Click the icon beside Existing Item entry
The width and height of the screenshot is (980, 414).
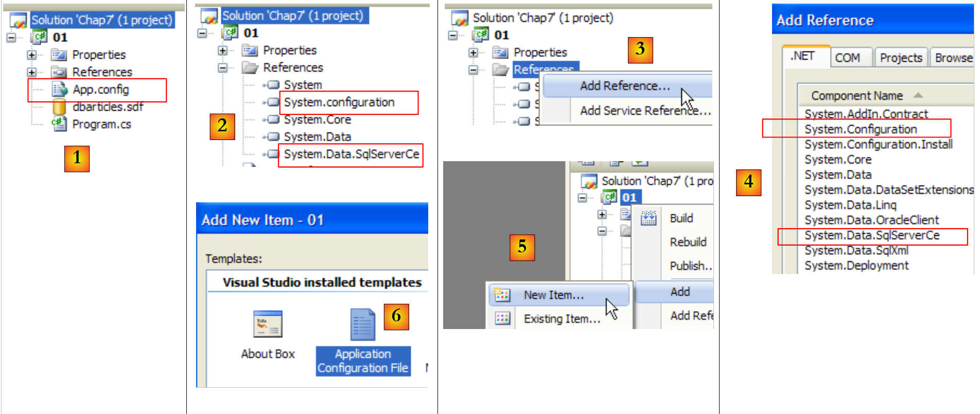pyautogui.click(x=502, y=319)
